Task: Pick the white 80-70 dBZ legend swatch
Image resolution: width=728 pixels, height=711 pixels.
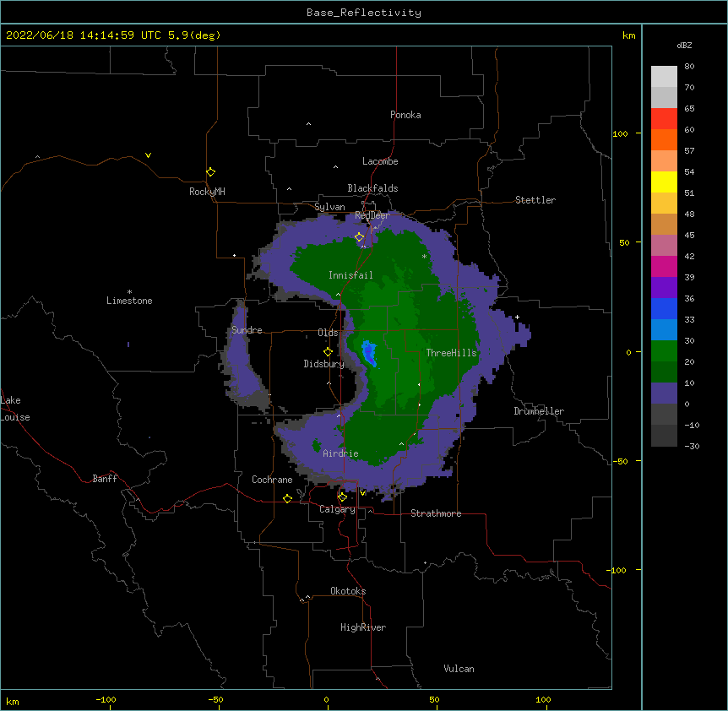Action: pyautogui.click(x=664, y=77)
